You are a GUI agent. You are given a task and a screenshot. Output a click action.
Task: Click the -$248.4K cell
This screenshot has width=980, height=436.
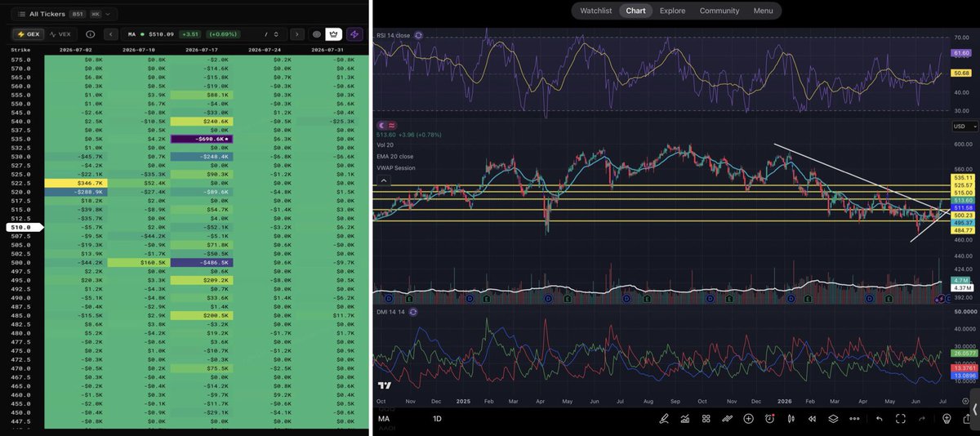point(201,156)
